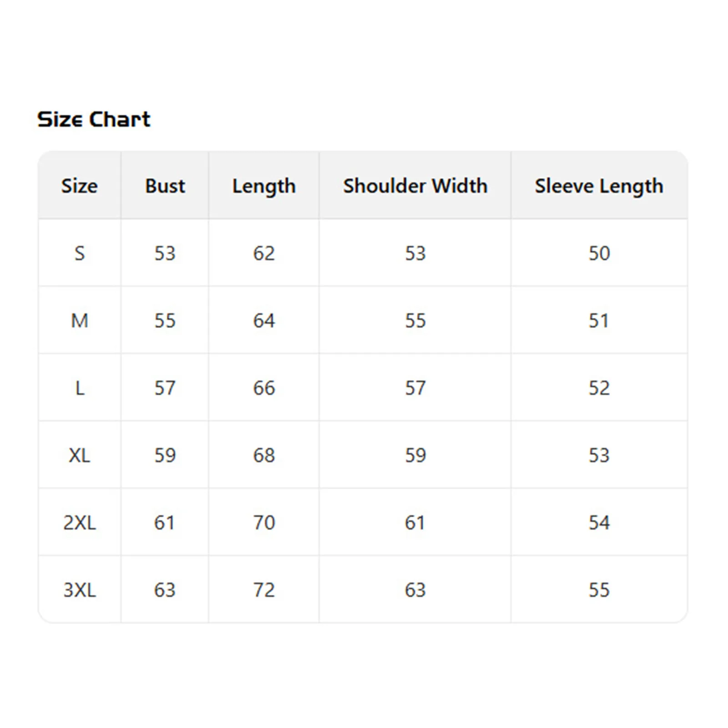Viewport: 728px width, 728px height.
Task: Click the Length value 62 for size S
Action: coord(264,253)
